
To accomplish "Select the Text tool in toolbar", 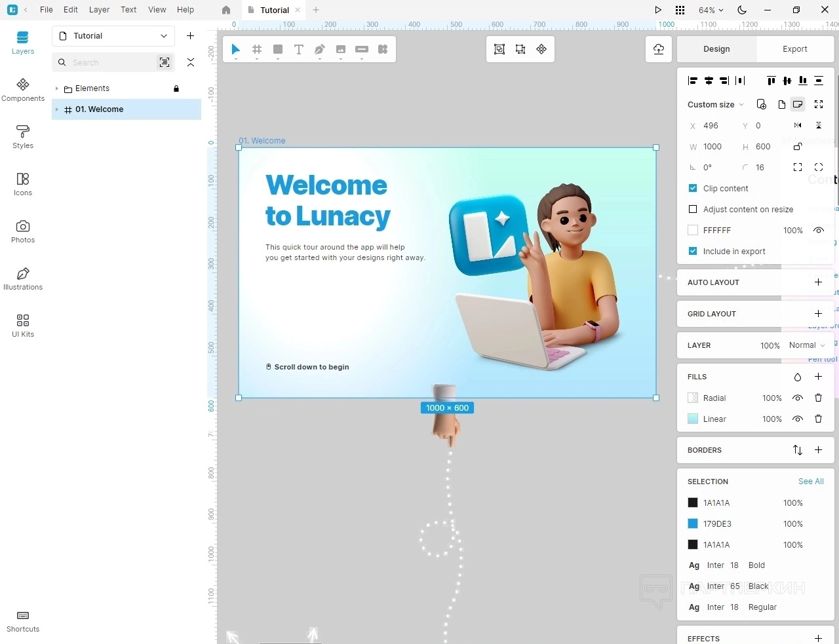I will (x=299, y=50).
